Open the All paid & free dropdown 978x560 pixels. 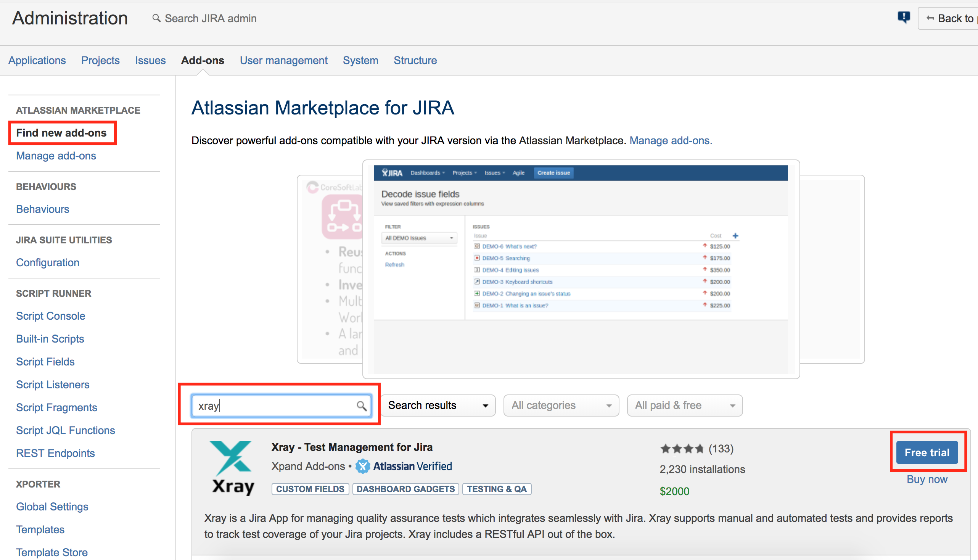685,406
